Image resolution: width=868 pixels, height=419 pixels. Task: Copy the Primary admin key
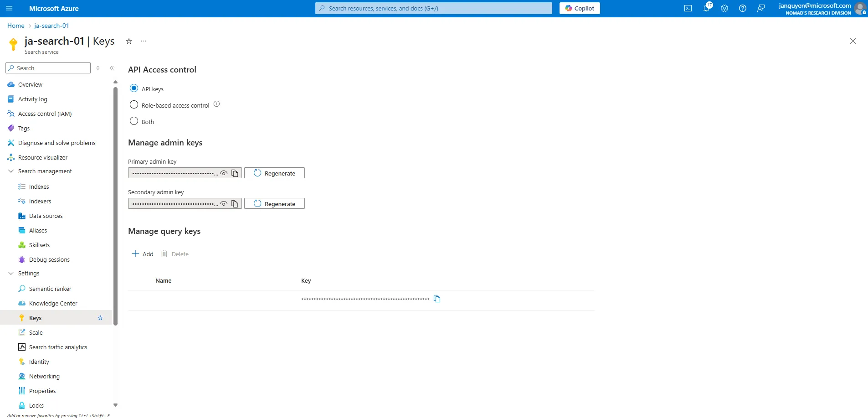pos(235,173)
